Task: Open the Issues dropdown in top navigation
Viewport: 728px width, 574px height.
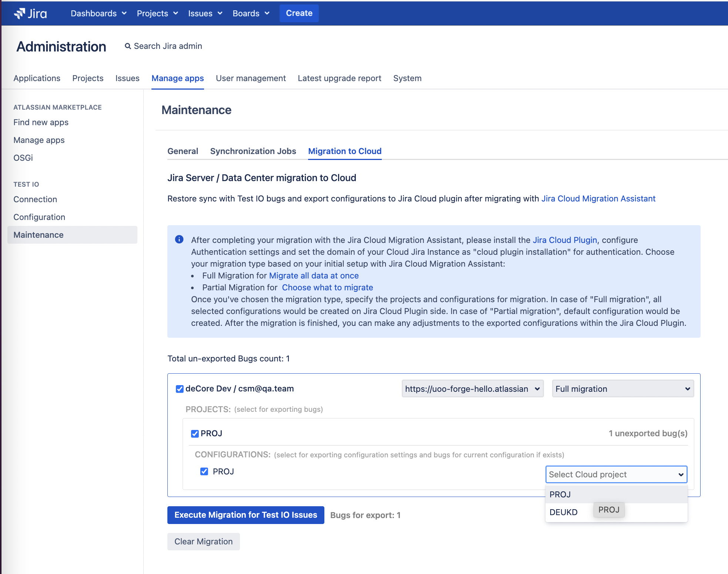Action: pyautogui.click(x=205, y=13)
